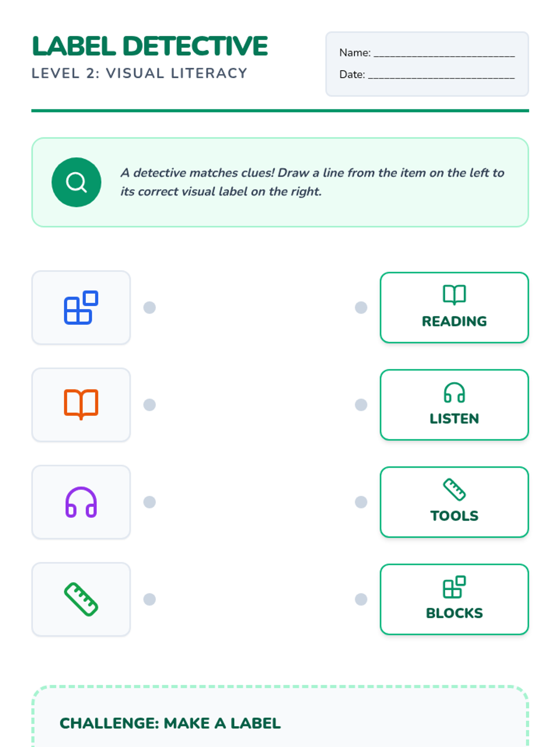Screen dimensions: 560x747
Task: Click the purple headphones icon
Action: coord(81,502)
